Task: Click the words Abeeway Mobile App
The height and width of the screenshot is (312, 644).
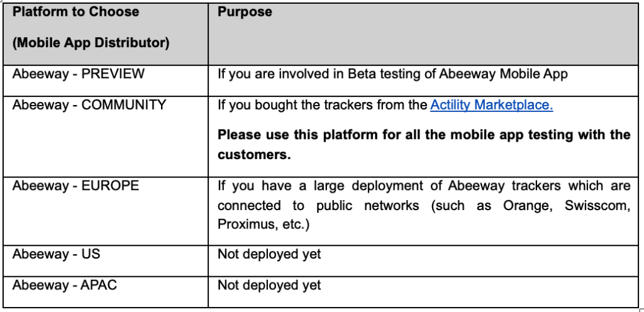Action: coord(503,74)
